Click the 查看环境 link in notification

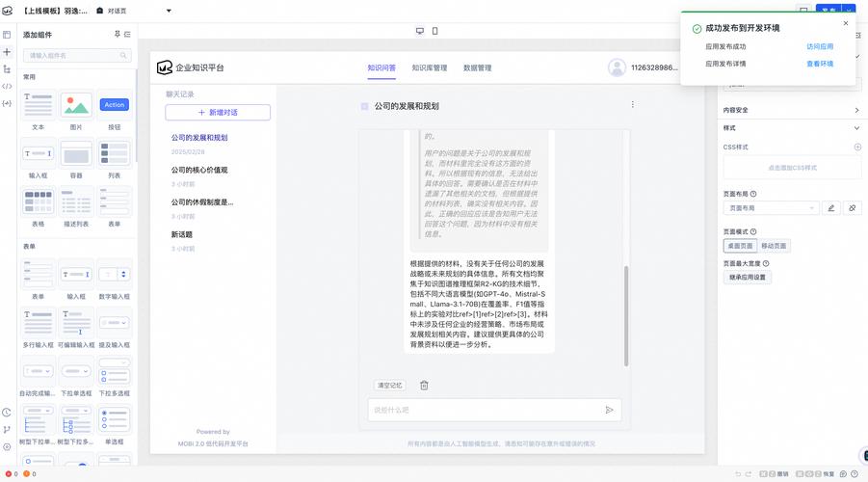(820, 64)
